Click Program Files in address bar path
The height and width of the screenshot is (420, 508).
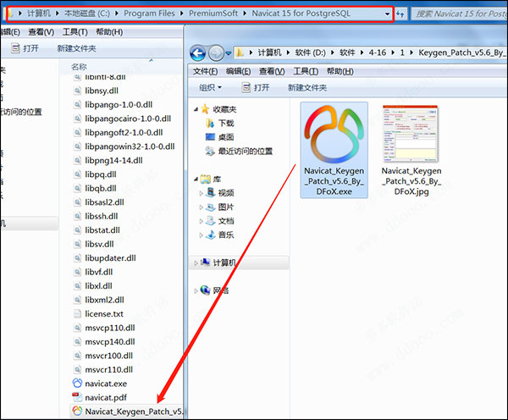click(x=149, y=14)
